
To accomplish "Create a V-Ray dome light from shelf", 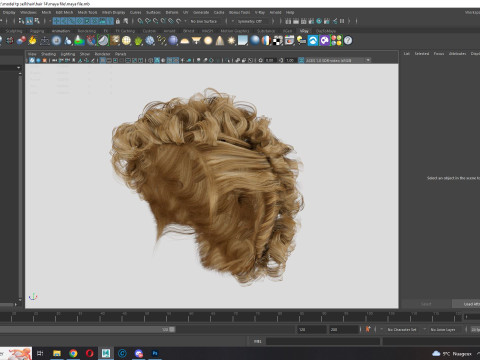I will (184, 41).
